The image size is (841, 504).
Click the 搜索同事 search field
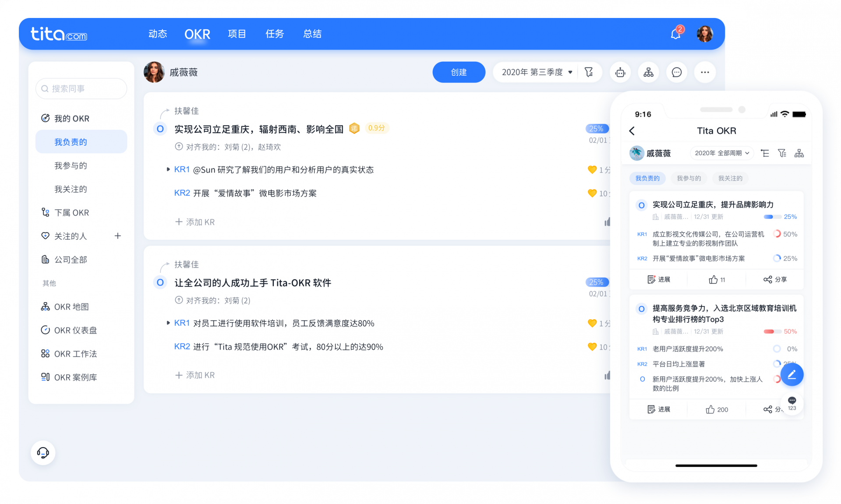[x=81, y=88]
